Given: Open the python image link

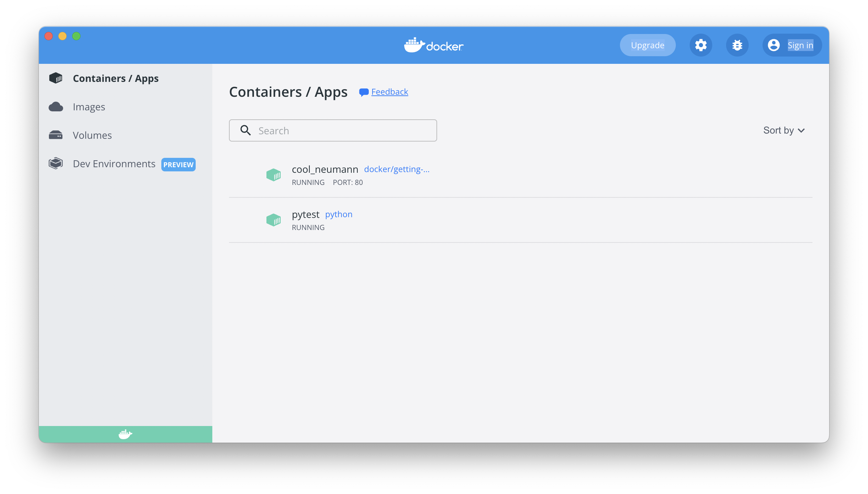Looking at the screenshot, I should tap(339, 214).
